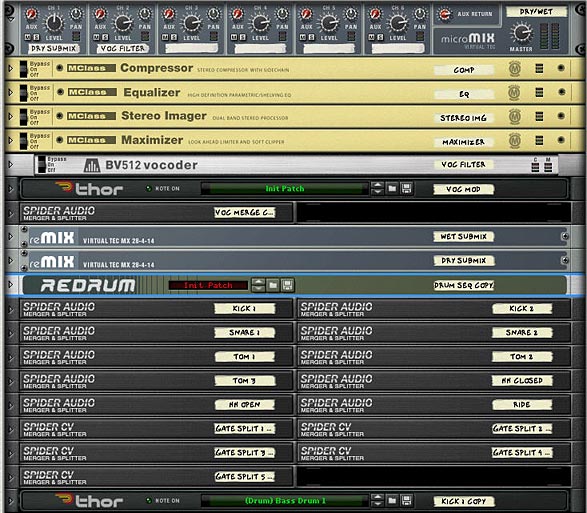
Task: Step through Redrum patches with arrows
Action: click(x=258, y=285)
